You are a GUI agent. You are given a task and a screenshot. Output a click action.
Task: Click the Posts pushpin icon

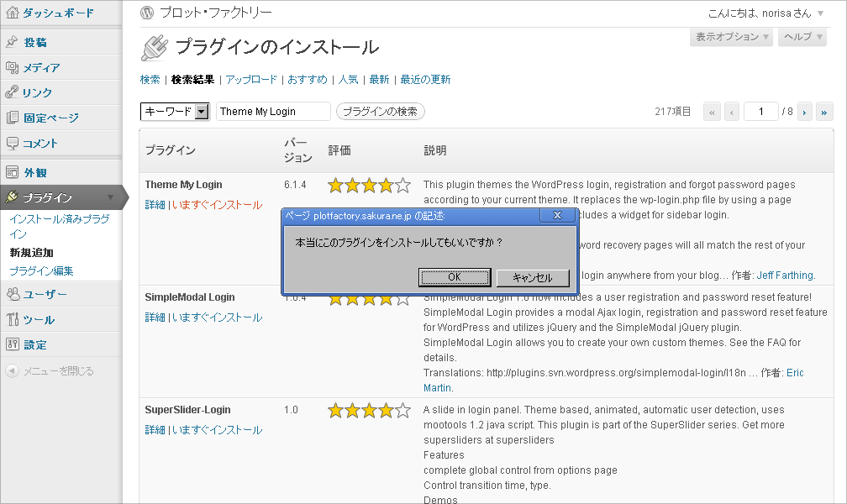click(12, 42)
